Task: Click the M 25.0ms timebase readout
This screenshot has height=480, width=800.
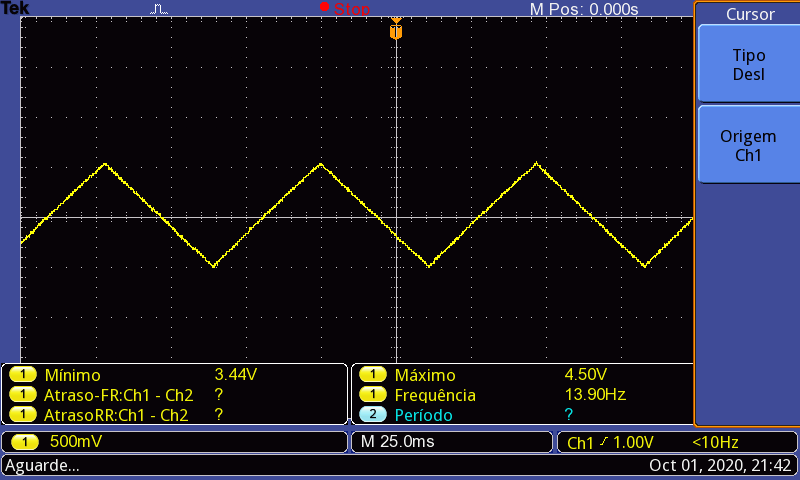Action: [397, 441]
